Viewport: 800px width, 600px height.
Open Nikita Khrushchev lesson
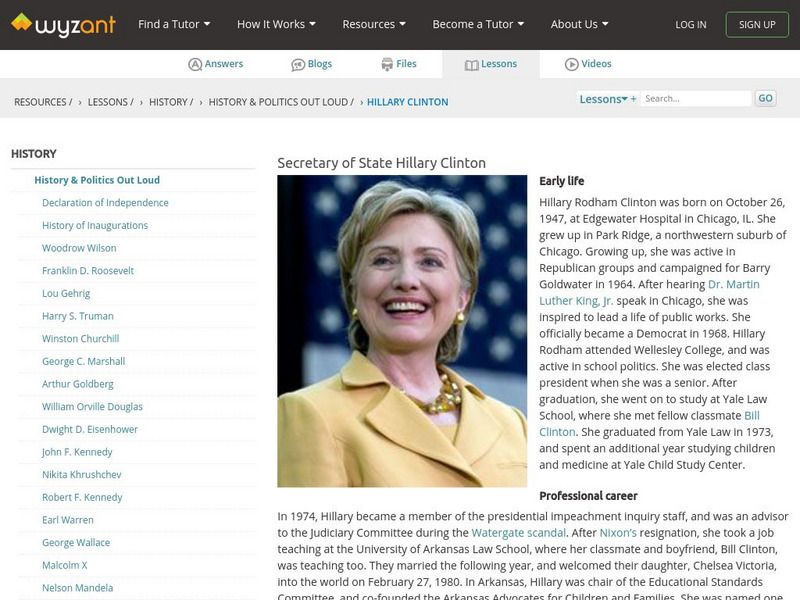tap(82, 474)
